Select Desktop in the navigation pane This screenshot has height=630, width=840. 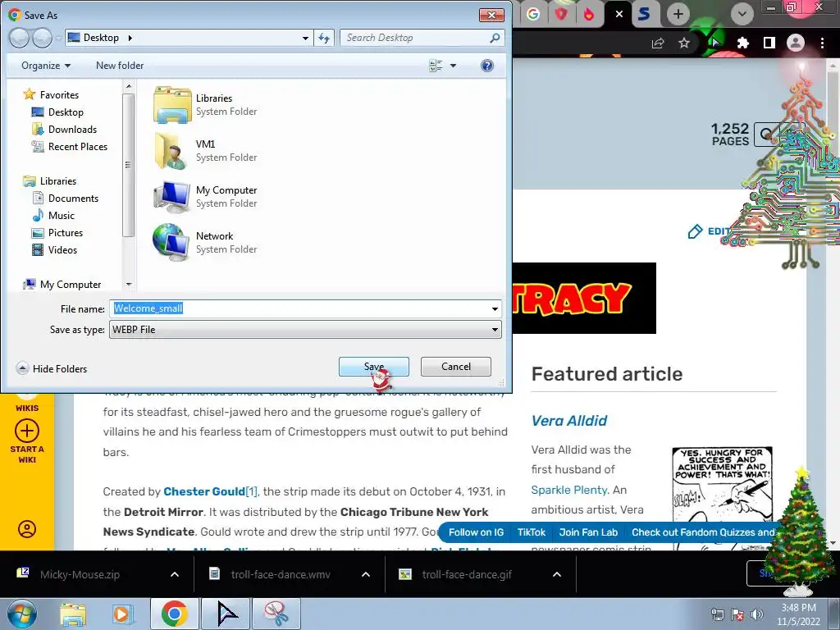point(57,112)
